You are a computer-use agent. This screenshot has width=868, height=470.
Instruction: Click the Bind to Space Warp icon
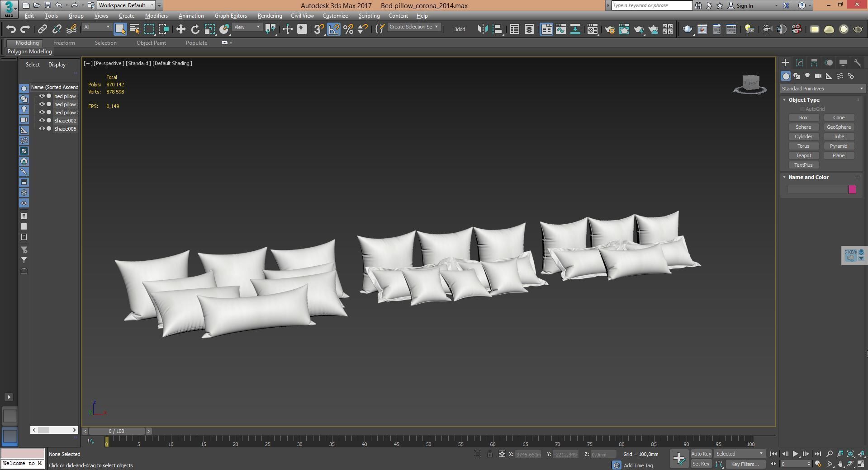pyautogui.click(x=71, y=29)
